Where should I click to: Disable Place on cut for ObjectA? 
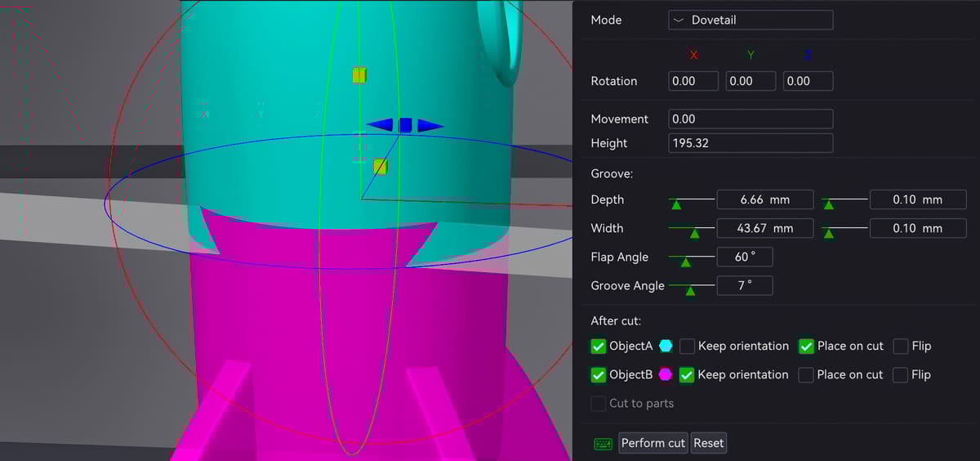806,346
